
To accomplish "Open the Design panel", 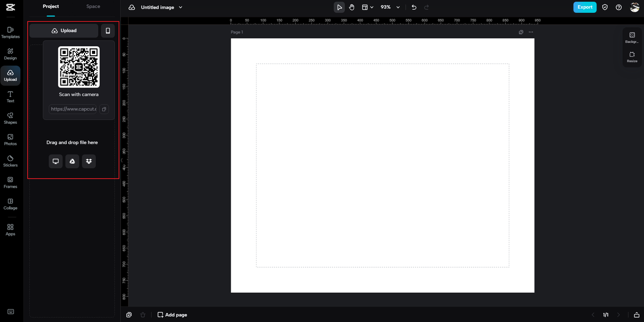I will tap(10, 54).
